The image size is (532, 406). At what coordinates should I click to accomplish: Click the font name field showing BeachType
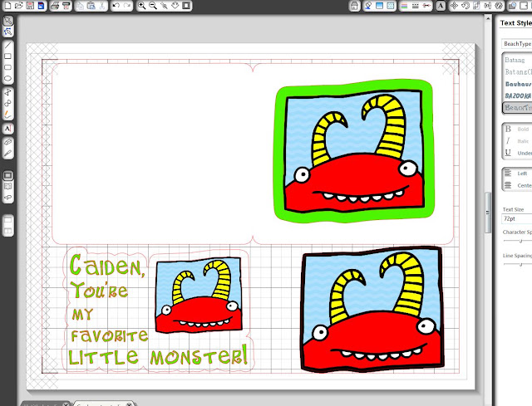click(x=517, y=44)
